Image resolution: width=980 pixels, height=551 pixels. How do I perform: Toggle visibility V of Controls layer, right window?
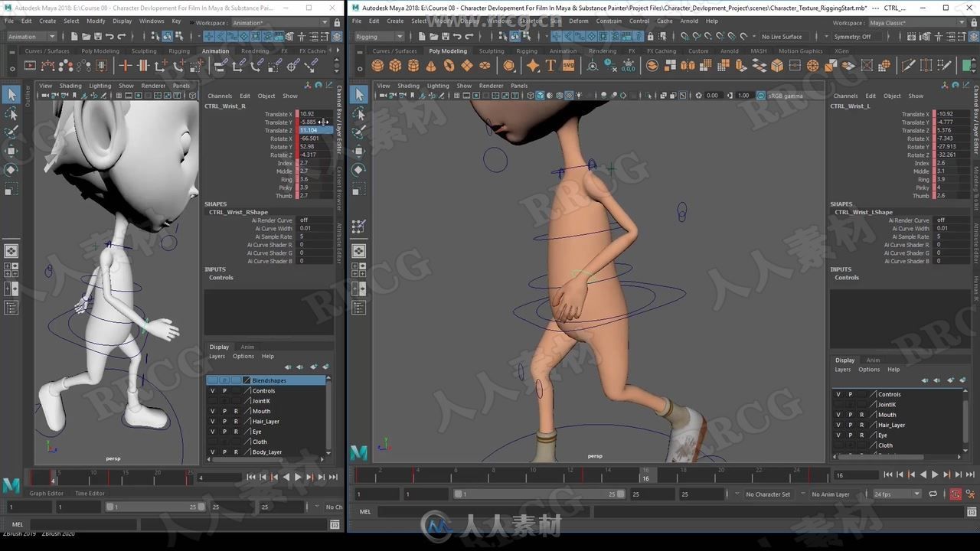pyautogui.click(x=838, y=394)
